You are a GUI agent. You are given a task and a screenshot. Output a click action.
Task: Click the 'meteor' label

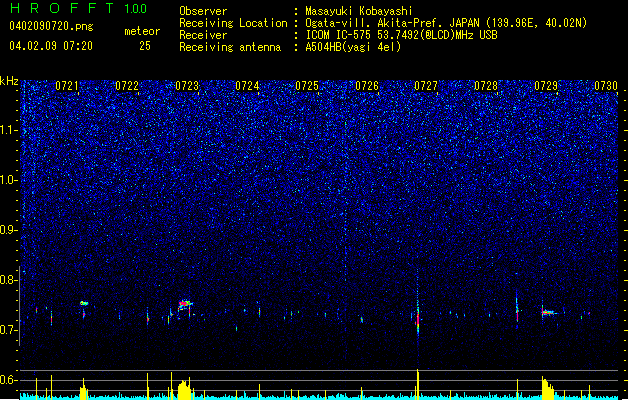(x=142, y=31)
